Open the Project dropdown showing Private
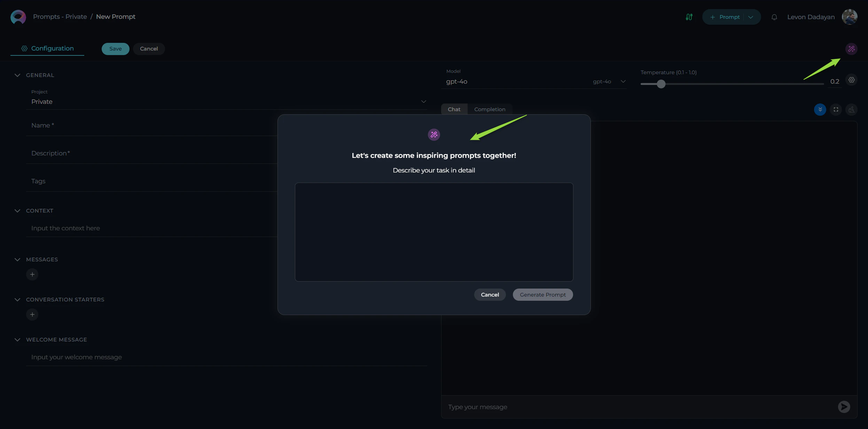Screen dimensions: 868x429 (423, 101)
